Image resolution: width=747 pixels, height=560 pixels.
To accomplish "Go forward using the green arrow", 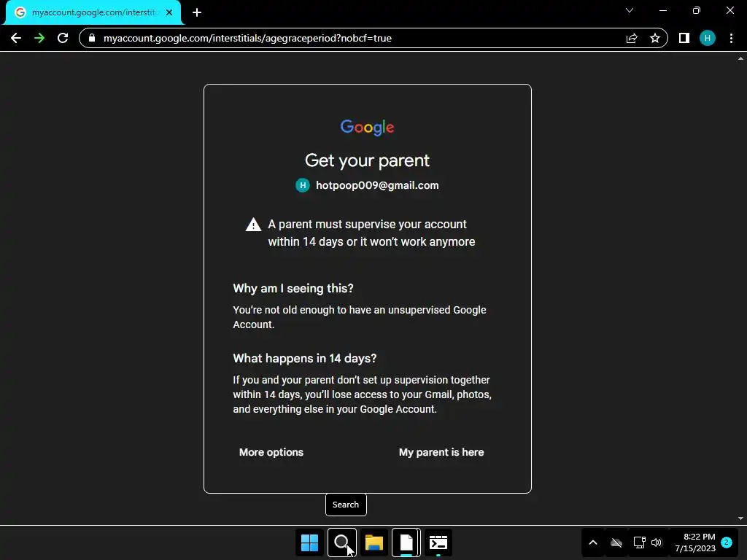I will (39, 38).
